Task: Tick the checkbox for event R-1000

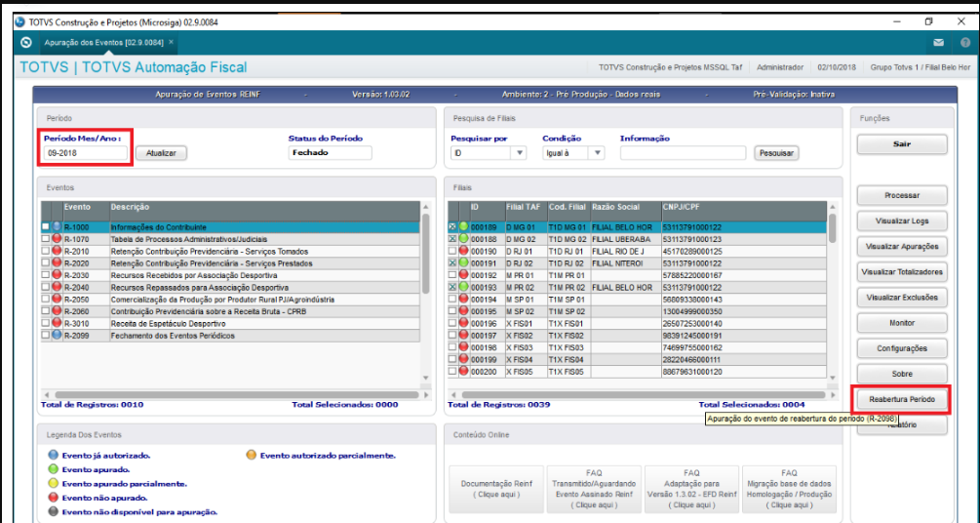Action: (46, 227)
